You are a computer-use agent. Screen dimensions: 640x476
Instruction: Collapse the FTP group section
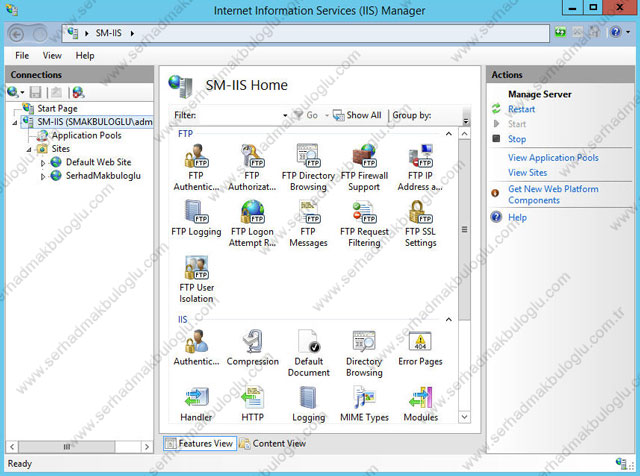tap(449, 133)
